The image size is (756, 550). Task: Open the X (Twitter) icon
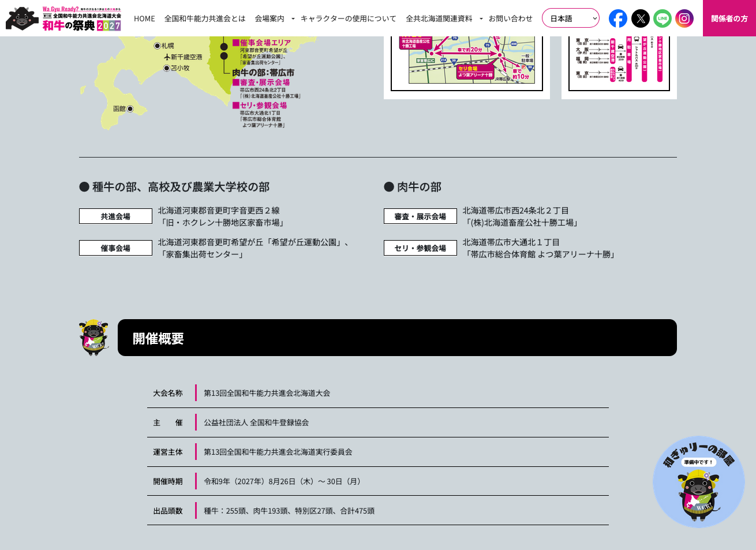point(640,18)
